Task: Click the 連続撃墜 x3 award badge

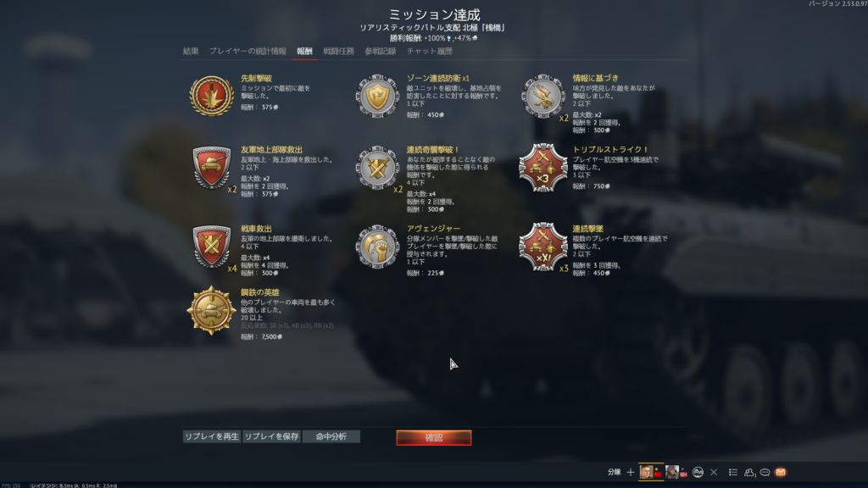Action: [543, 247]
